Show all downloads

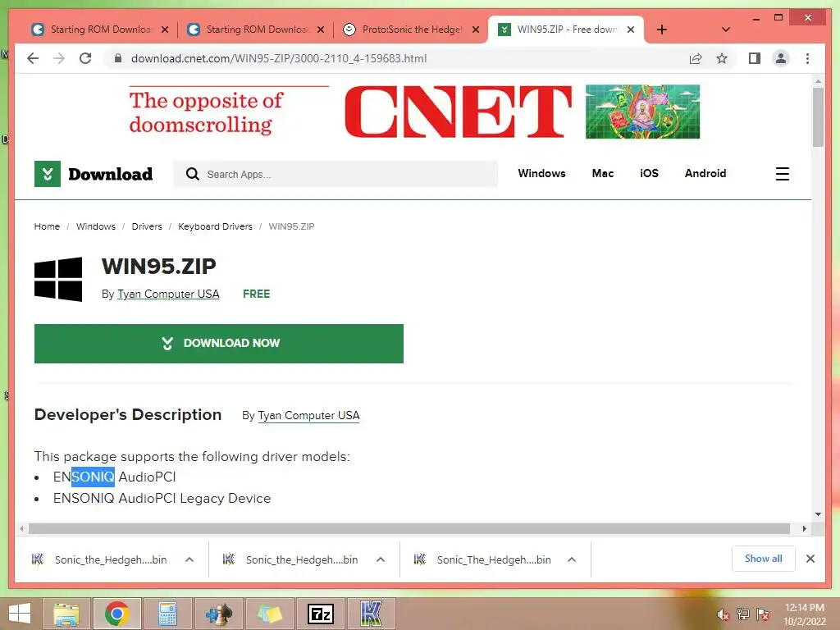764,559
